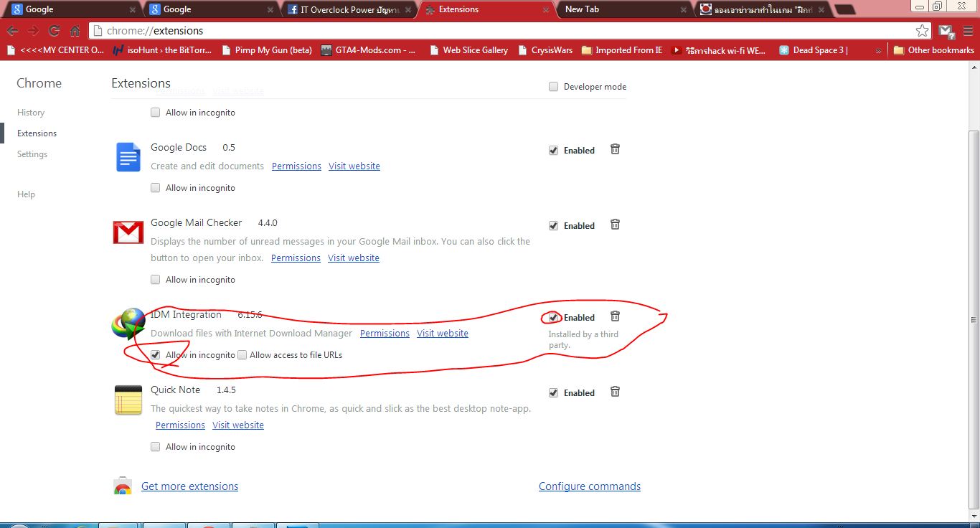Open the isoHunt bookmark

pos(163,50)
